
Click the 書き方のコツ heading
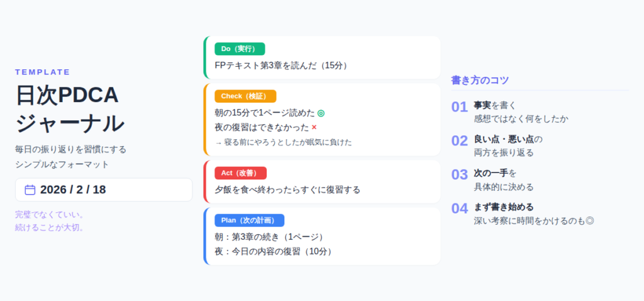tap(480, 80)
